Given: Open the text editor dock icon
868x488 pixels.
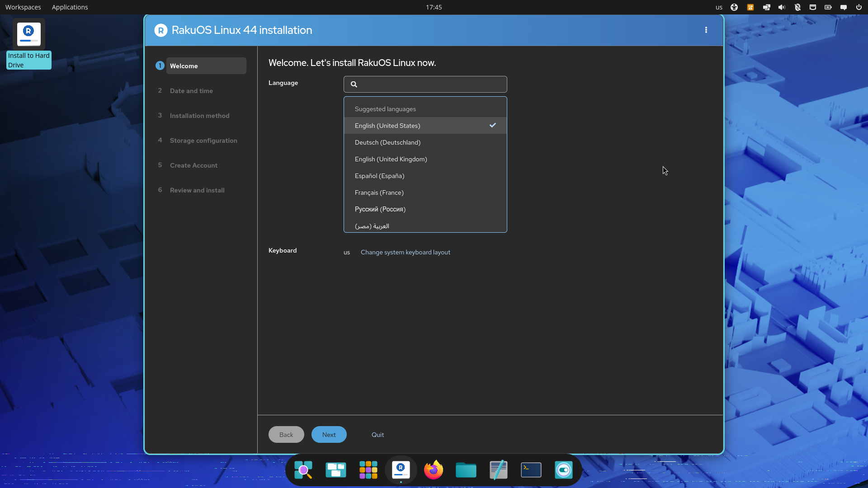Looking at the screenshot, I should [x=499, y=470].
